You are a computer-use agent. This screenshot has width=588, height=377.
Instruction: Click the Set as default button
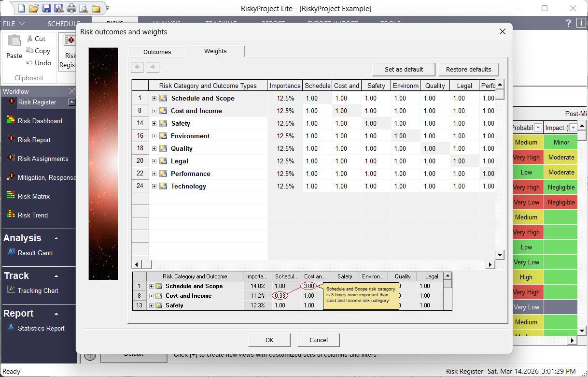pos(404,69)
